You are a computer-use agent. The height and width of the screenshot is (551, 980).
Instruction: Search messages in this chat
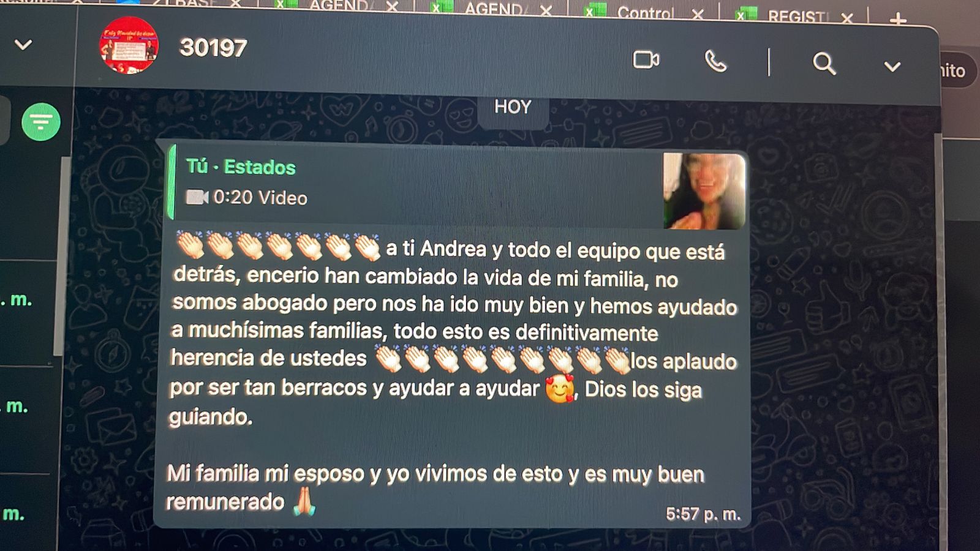[x=824, y=63]
